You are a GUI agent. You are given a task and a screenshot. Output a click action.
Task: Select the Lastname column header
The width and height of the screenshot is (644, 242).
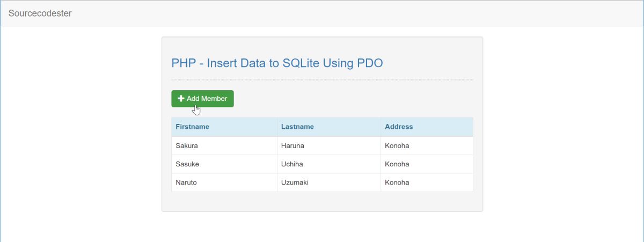[x=297, y=127]
